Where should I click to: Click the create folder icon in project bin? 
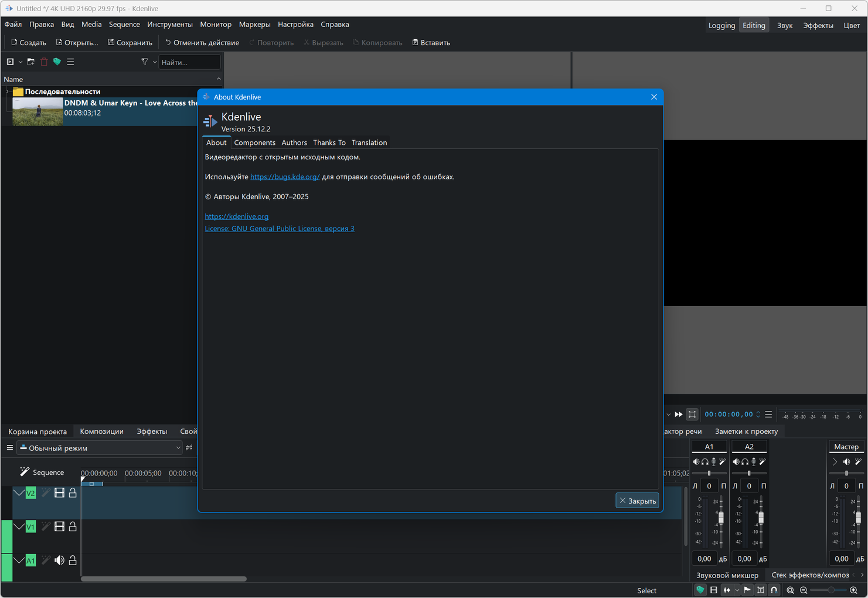click(x=31, y=62)
